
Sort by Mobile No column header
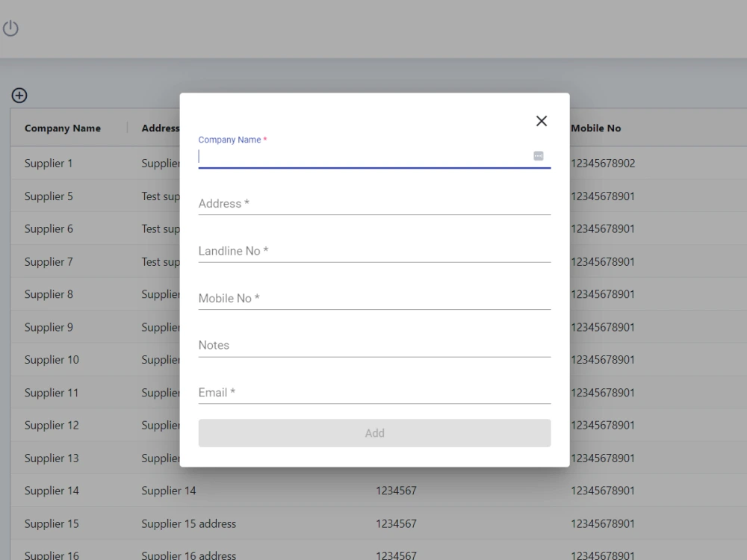pos(596,128)
